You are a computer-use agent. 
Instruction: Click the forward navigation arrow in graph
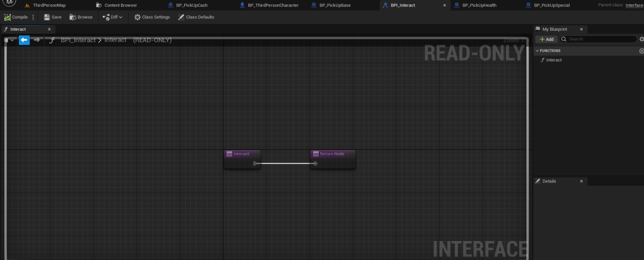[37, 40]
